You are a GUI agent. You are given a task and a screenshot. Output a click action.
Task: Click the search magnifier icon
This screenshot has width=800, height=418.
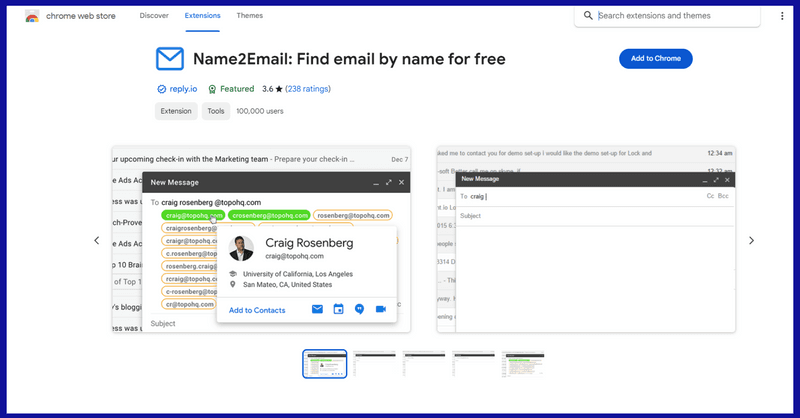pos(587,16)
